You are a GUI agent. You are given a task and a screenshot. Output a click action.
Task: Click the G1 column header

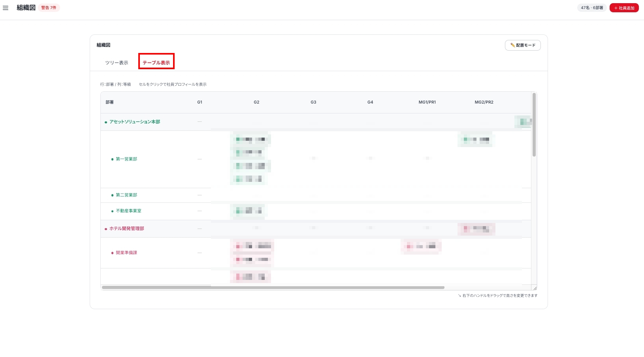pyautogui.click(x=200, y=102)
